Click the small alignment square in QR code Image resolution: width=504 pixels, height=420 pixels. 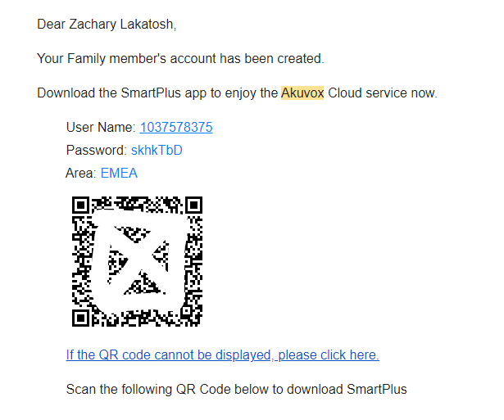pyautogui.click(x=186, y=310)
